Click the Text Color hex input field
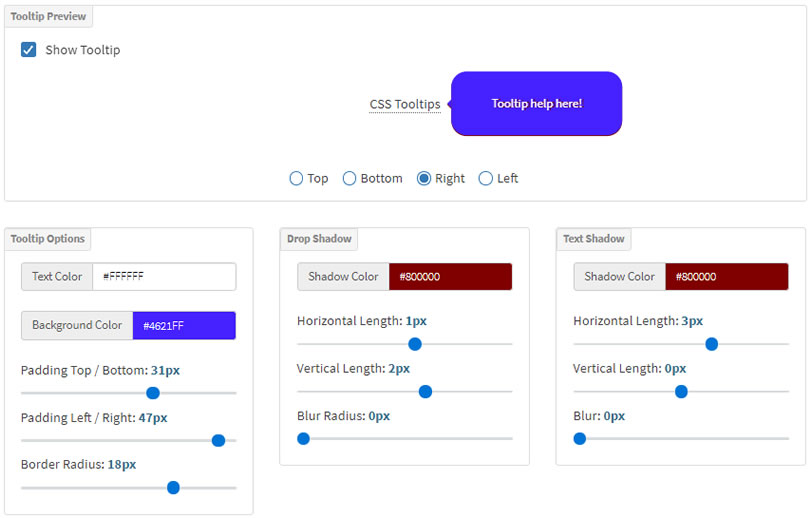 (x=164, y=277)
